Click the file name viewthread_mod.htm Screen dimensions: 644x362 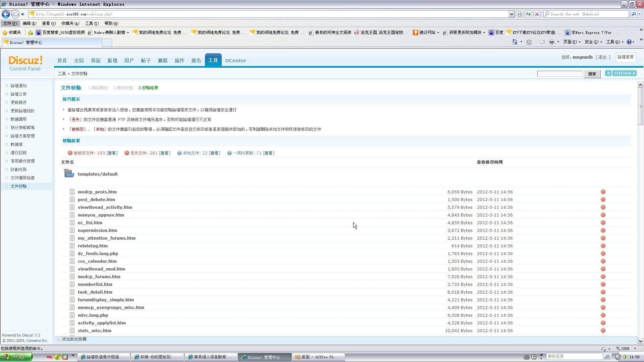[x=101, y=269]
